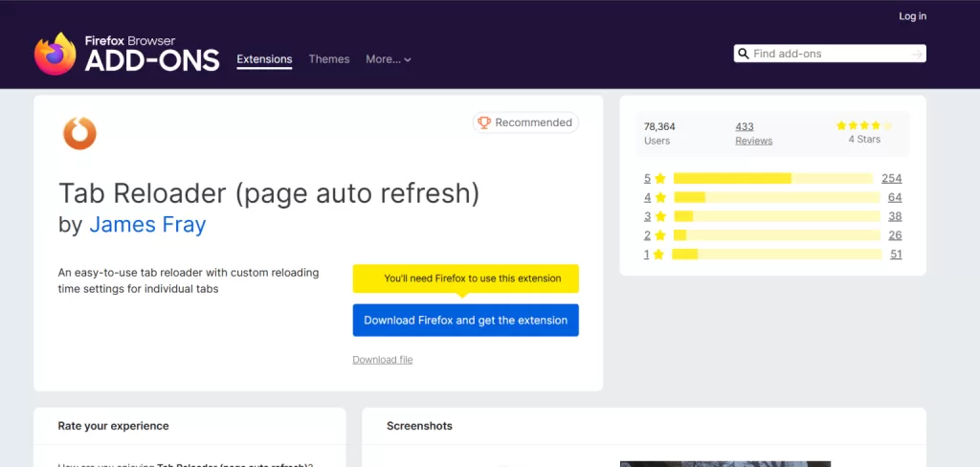
Task: Click the star icon for 3-star row
Action: point(659,216)
